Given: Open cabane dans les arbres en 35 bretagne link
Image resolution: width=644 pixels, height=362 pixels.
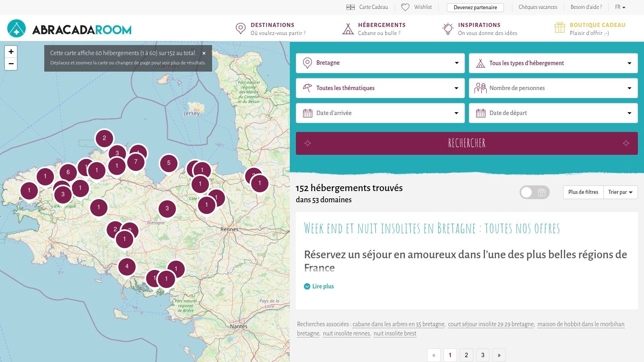Looking at the screenshot, I should click(x=398, y=324).
